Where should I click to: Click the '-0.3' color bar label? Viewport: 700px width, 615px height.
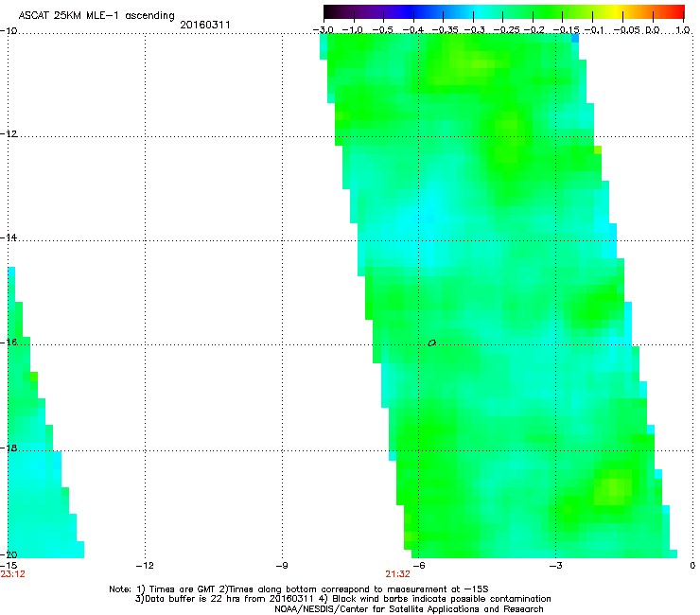[474, 30]
